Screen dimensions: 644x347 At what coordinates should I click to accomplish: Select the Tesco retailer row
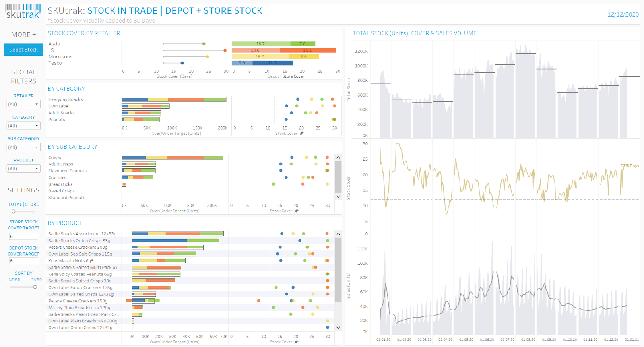click(55, 63)
